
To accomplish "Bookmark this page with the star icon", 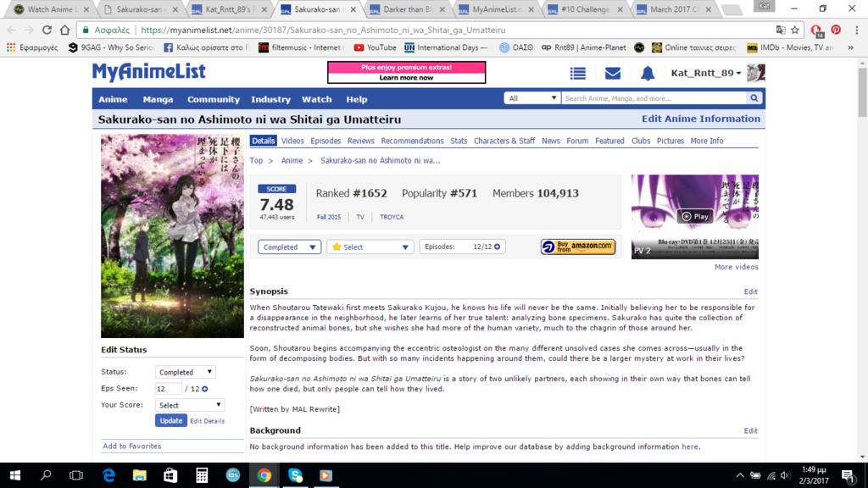I will click(795, 30).
